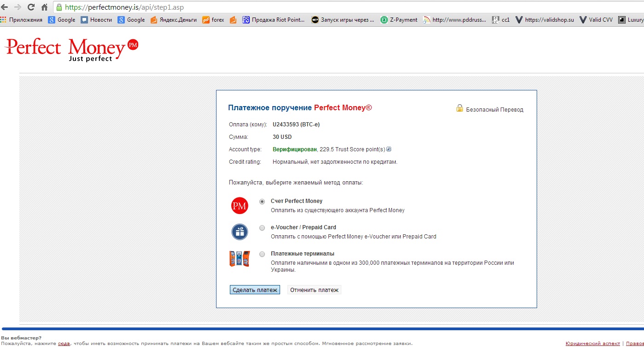Click the green Верифицирован status text
The image size is (644, 351).
tap(295, 149)
